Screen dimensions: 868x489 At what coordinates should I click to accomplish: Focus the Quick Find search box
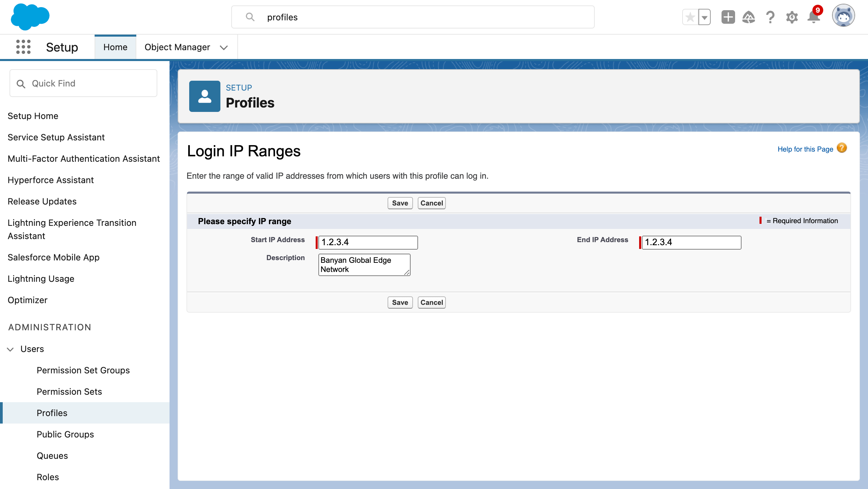coord(83,83)
